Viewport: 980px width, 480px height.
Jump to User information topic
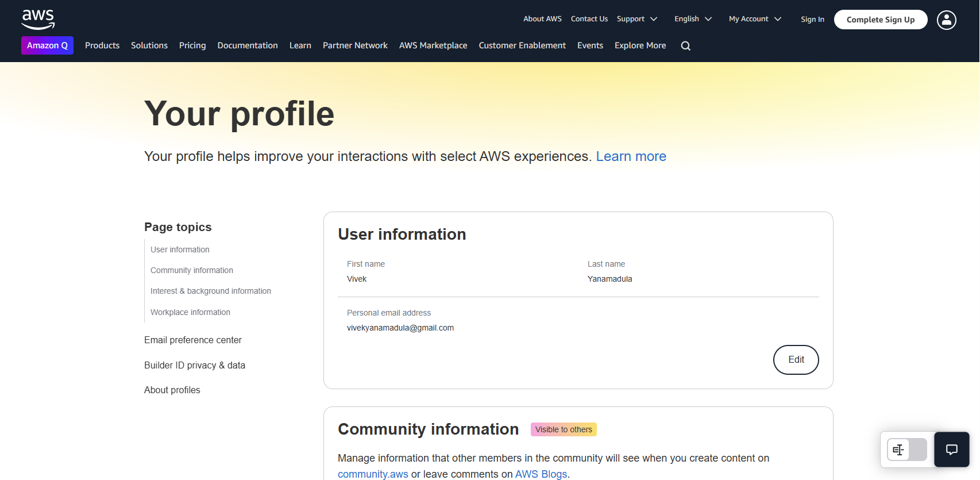180,249
